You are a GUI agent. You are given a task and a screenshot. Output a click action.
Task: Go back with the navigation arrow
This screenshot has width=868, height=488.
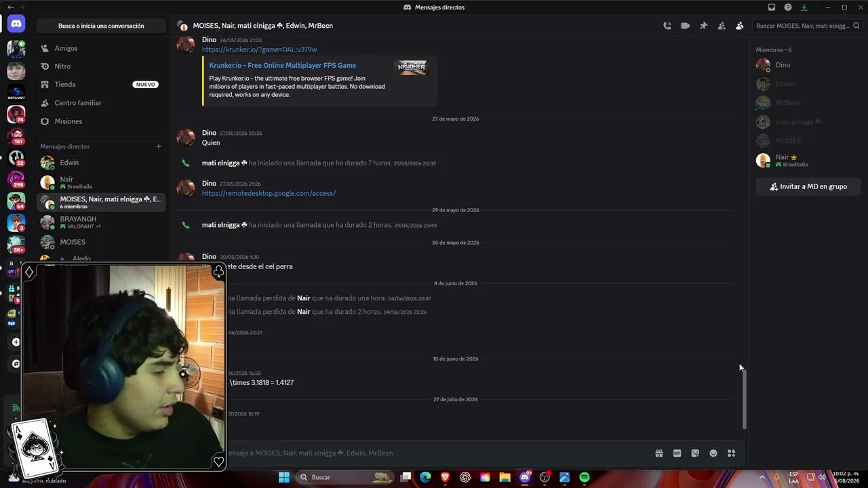click(x=10, y=7)
